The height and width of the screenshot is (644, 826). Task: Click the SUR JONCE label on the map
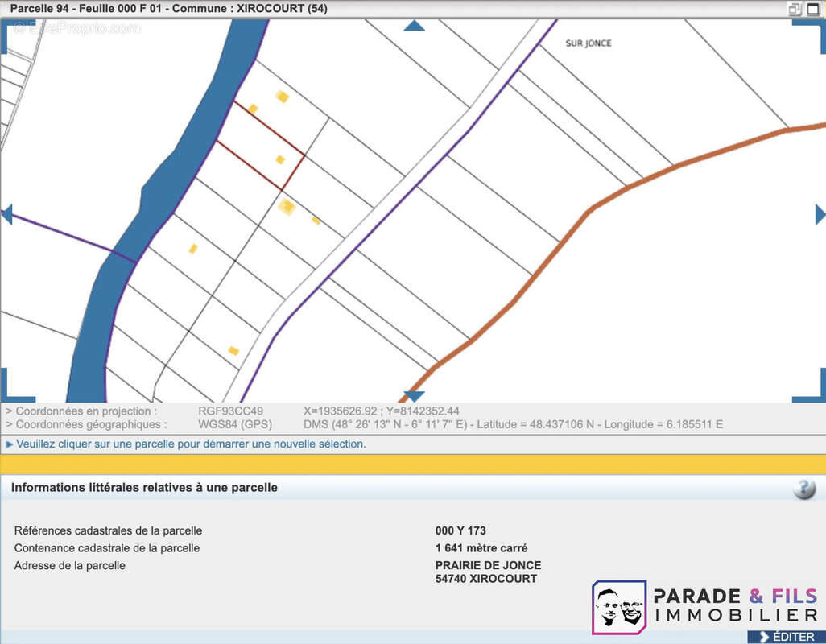[589, 43]
